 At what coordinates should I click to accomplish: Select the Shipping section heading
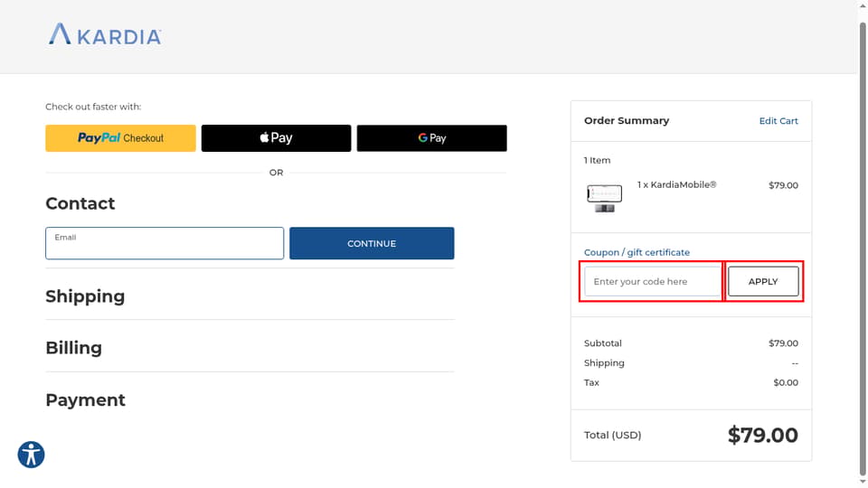pyautogui.click(x=85, y=296)
